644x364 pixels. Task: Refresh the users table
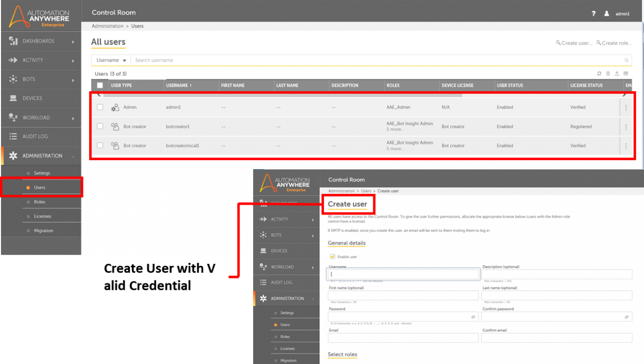[599, 74]
